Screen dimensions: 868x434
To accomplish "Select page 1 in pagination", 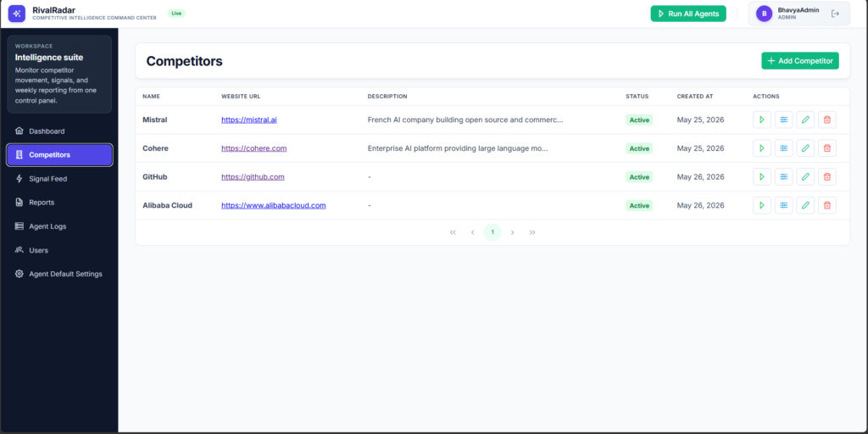I will click(x=492, y=232).
